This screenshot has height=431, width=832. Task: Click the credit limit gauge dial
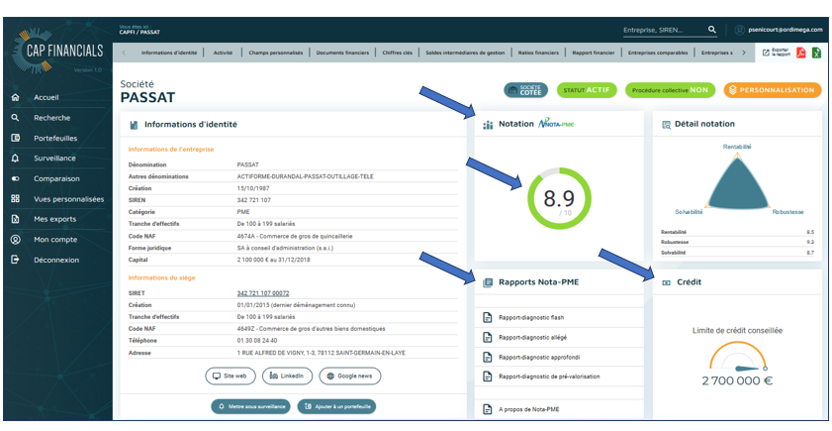738,356
